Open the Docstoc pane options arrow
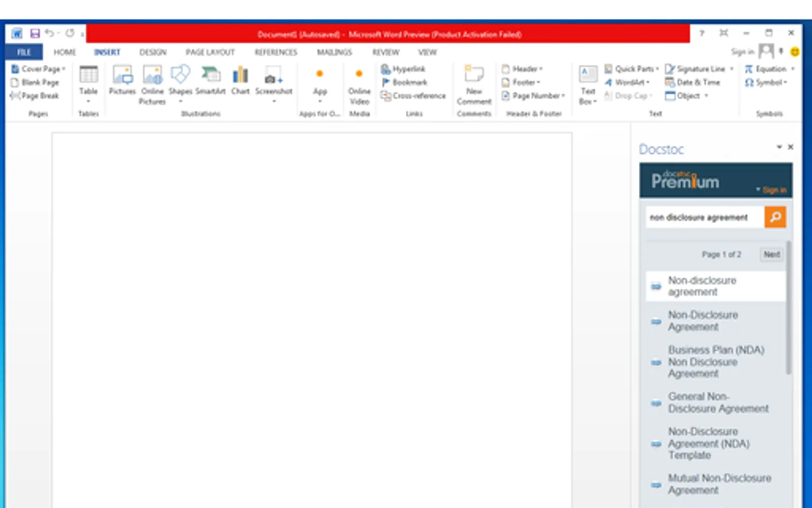The width and height of the screenshot is (812, 508). 779,147
